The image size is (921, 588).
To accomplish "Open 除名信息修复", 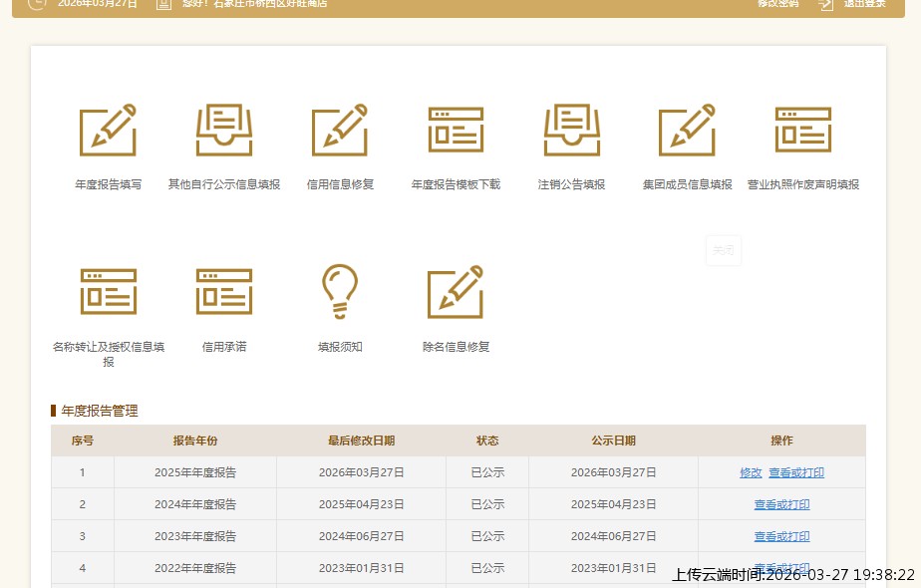I will coord(455,291).
